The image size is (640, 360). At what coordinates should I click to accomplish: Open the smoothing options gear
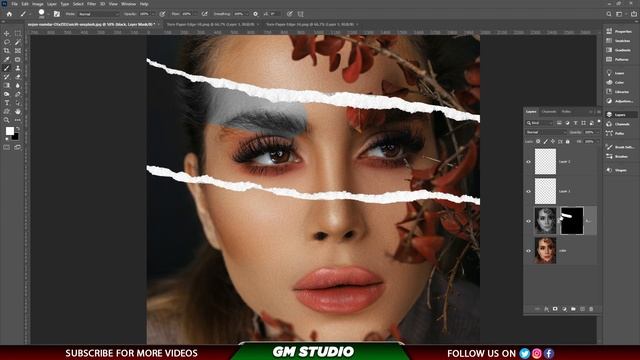click(x=256, y=14)
